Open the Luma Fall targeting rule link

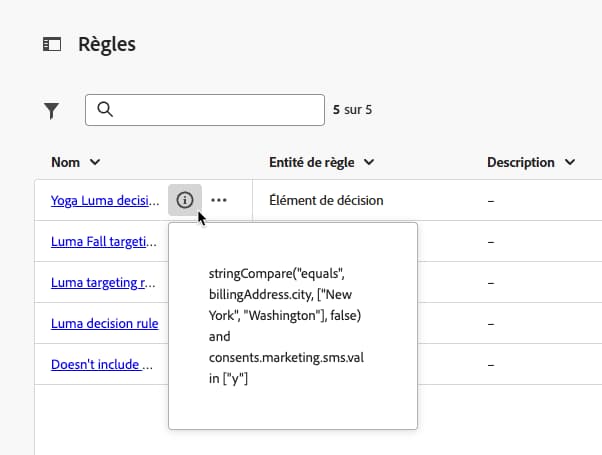[x=104, y=241]
